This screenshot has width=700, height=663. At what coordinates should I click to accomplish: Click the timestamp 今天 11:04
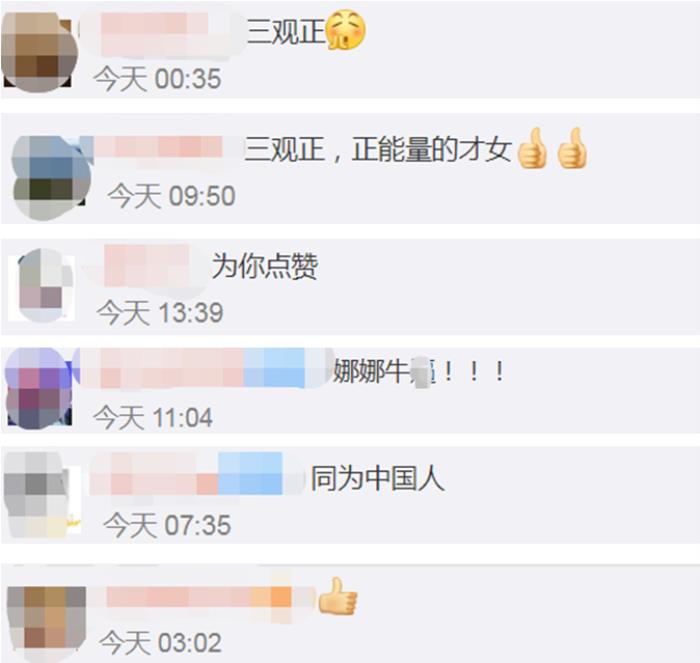click(x=153, y=417)
